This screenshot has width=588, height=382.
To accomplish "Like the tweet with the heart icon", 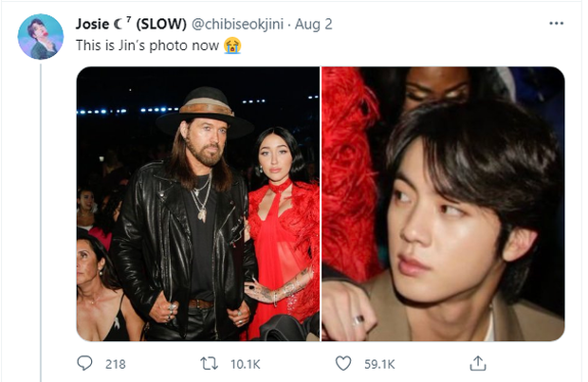I will coord(343,364).
